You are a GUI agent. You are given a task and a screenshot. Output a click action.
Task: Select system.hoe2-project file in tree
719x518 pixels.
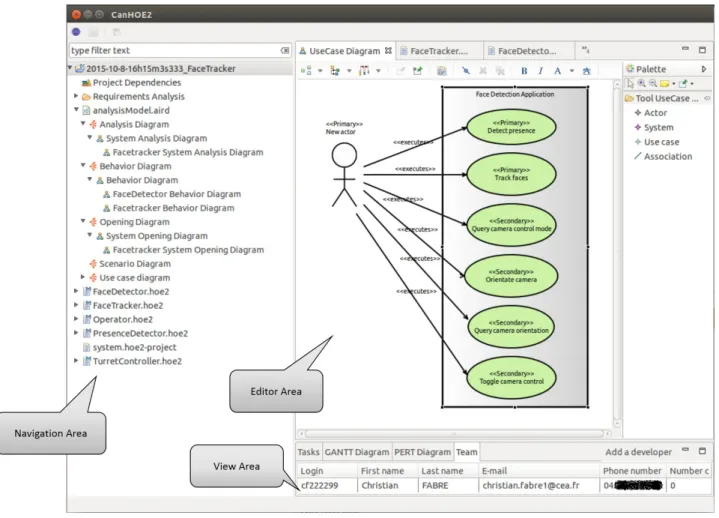129,347
